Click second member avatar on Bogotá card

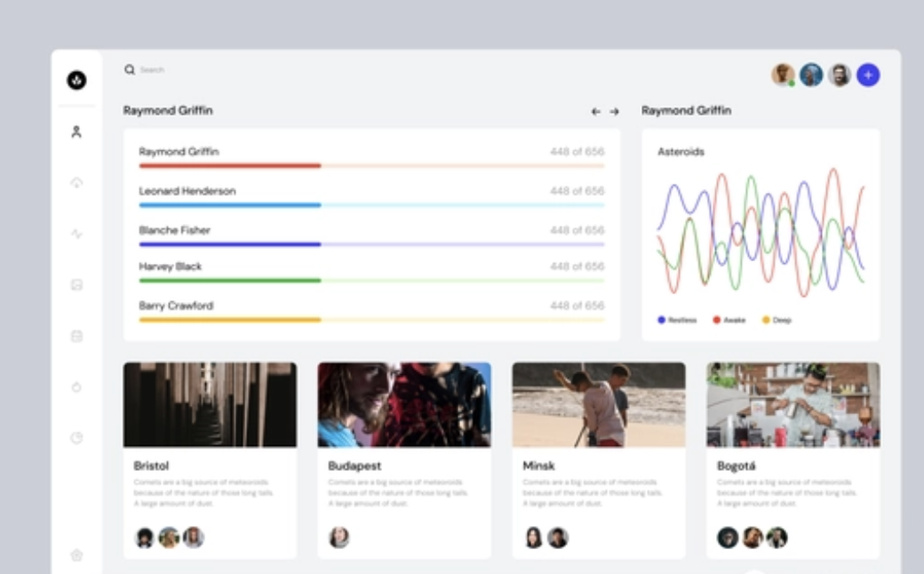[753, 538]
